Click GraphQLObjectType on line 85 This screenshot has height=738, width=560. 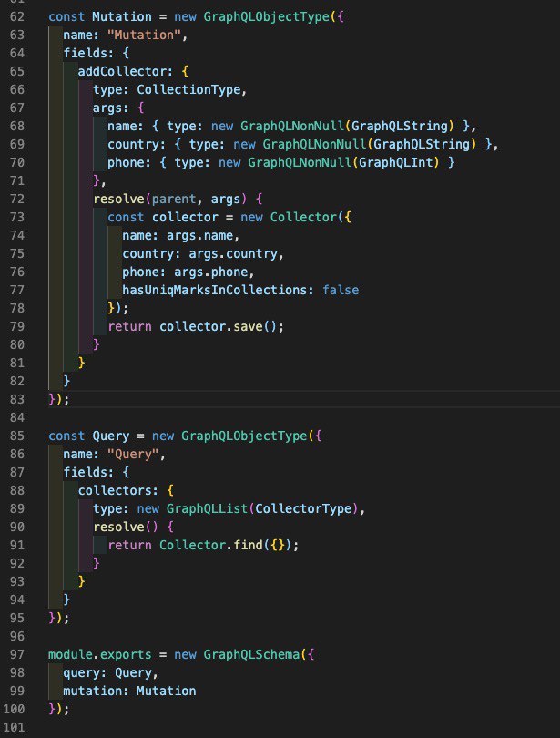(x=244, y=436)
